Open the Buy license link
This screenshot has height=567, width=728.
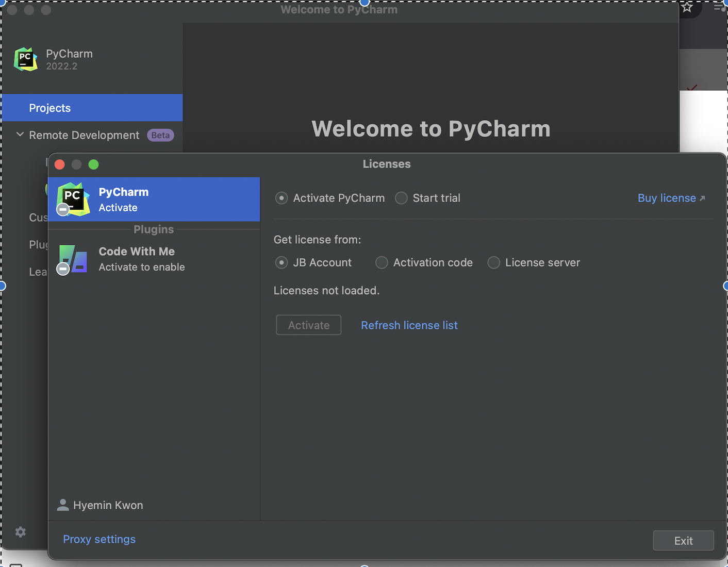click(x=671, y=198)
